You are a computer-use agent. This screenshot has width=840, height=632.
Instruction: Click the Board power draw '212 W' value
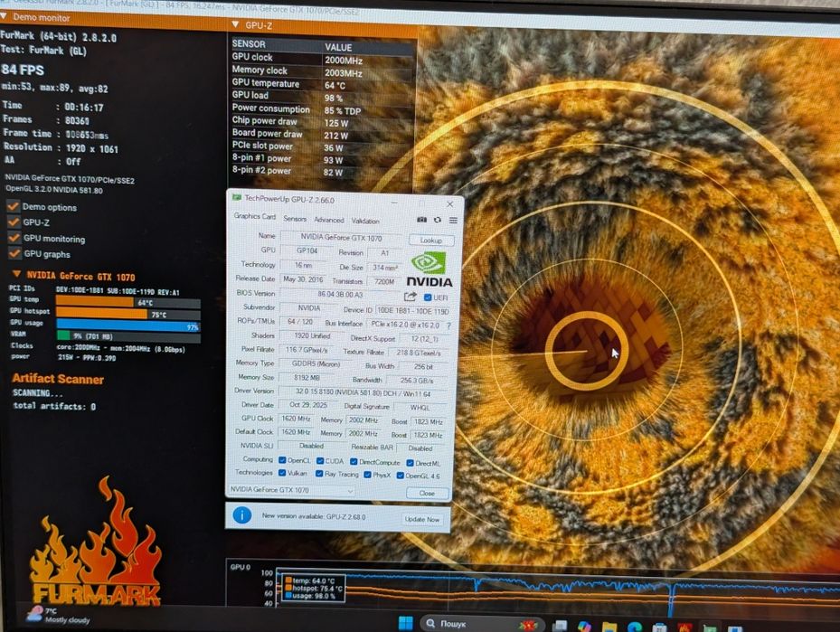[x=335, y=136]
